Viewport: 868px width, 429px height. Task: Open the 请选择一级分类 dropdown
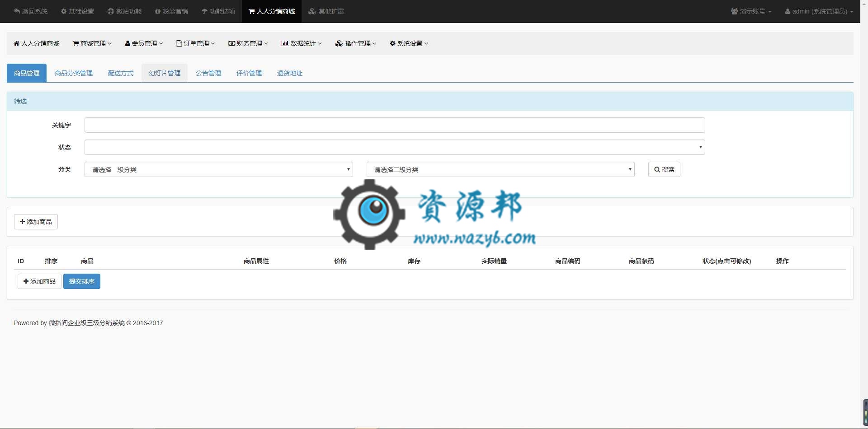219,169
